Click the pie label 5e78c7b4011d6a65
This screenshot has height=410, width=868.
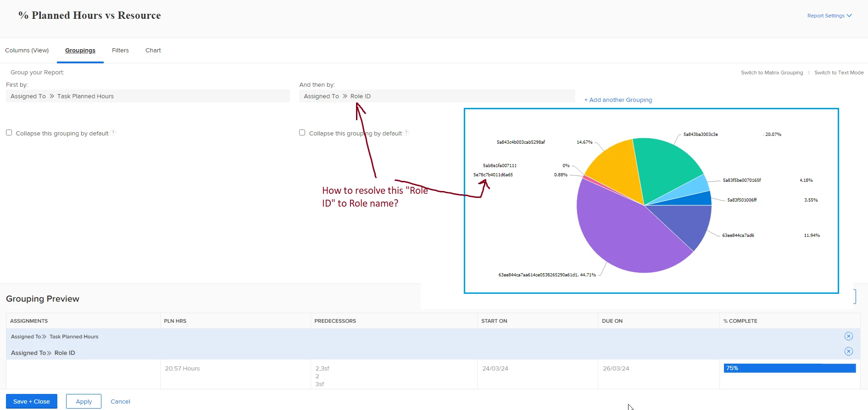pyautogui.click(x=493, y=175)
